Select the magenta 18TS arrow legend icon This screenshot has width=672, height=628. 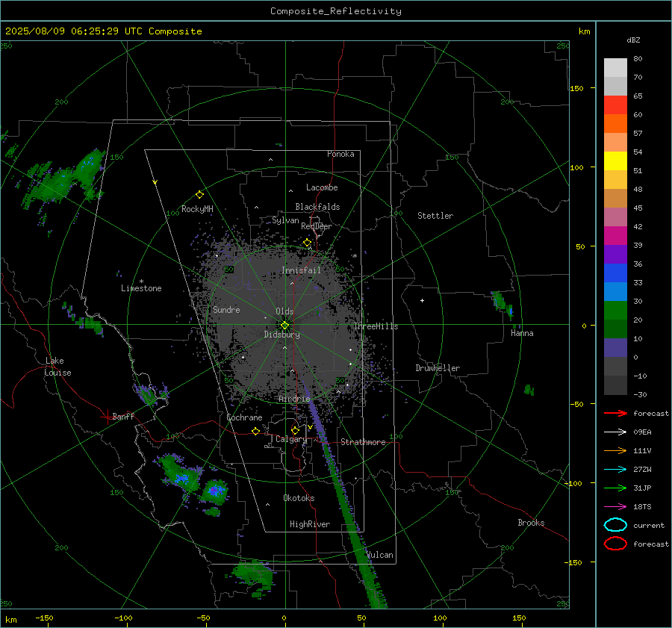coord(615,507)
